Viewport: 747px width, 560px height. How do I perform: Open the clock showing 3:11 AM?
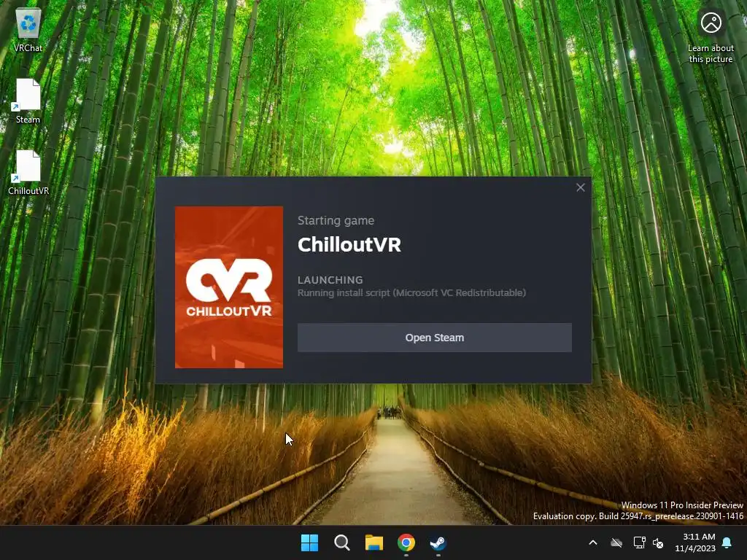pos(695,542)
